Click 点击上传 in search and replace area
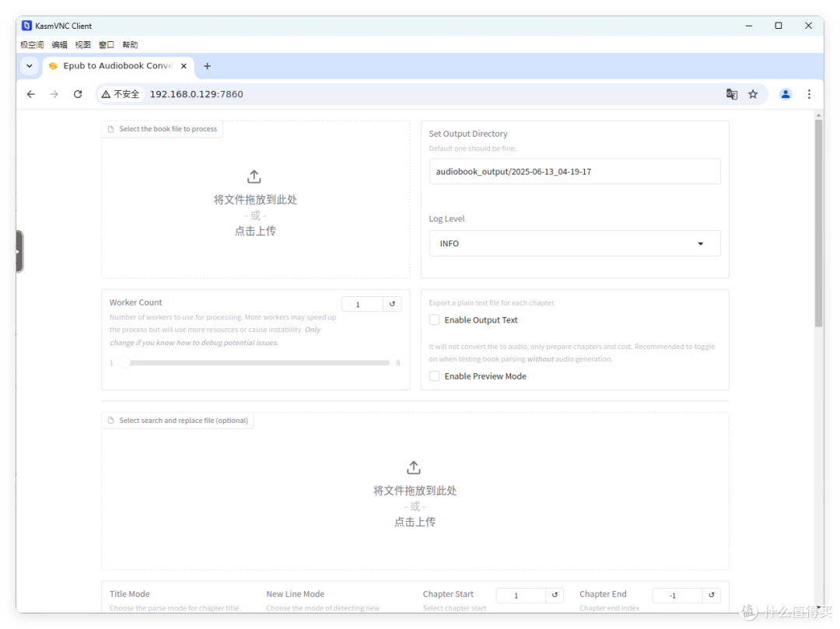 click(x=415, y=522)
